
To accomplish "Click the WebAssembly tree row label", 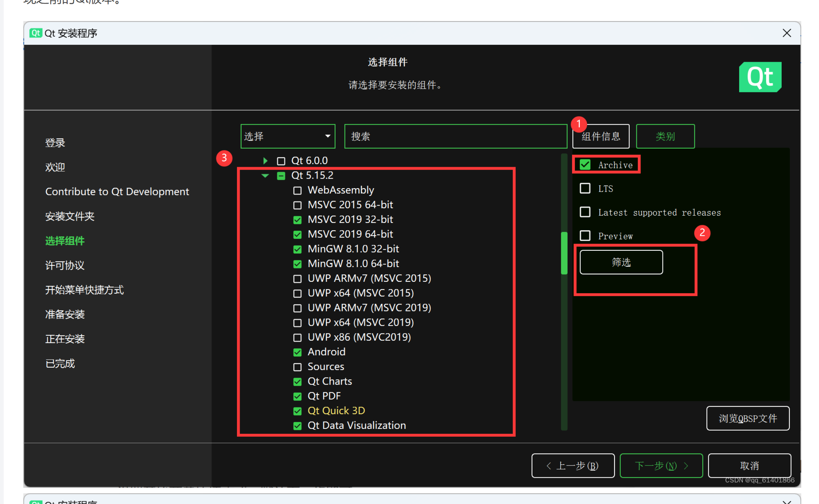I will (x=341, y=190).
